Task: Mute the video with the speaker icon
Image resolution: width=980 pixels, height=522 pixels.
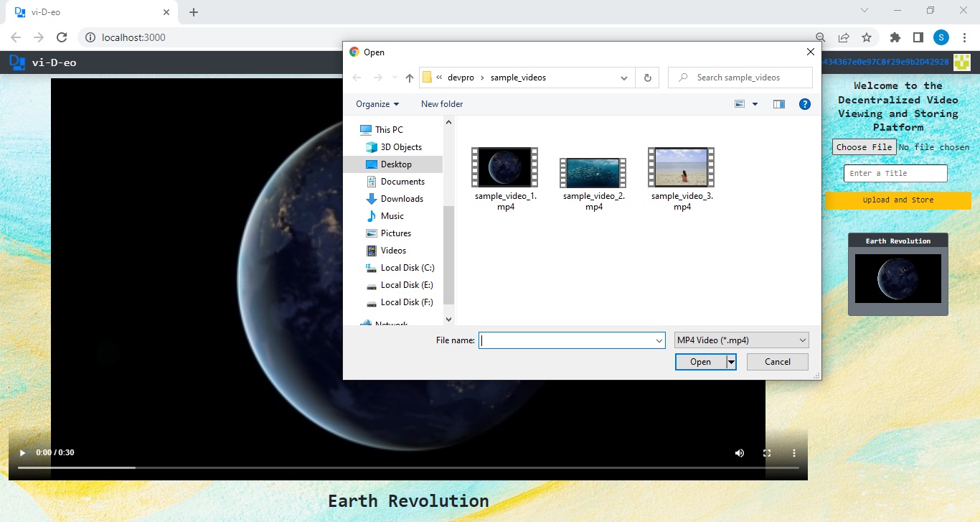Action: [x=739, y=453]
